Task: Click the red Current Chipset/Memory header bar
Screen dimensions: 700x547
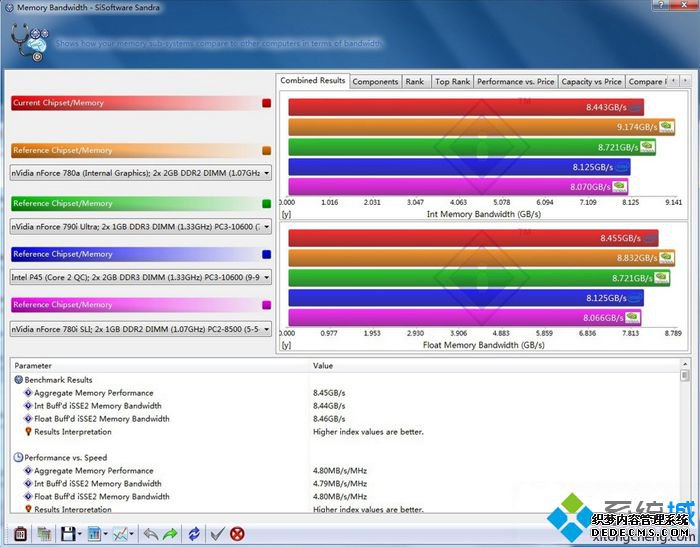Action: tap(135, 103)
